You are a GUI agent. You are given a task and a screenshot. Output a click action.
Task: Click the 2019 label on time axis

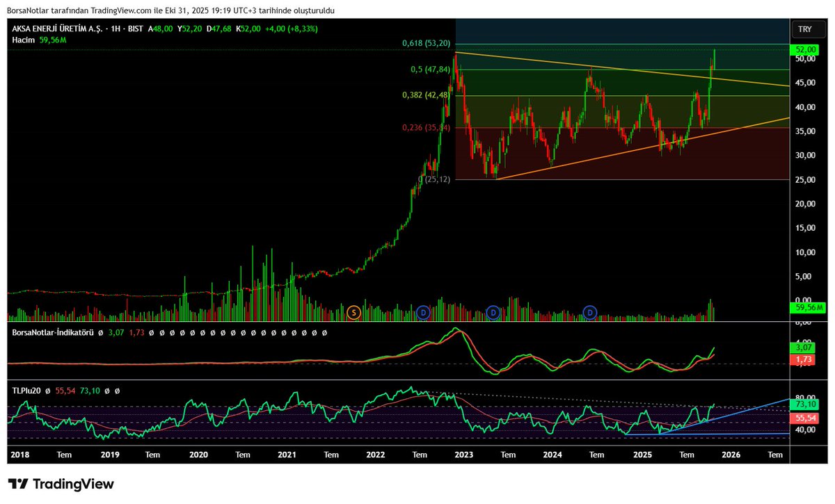tap(110, 455)
